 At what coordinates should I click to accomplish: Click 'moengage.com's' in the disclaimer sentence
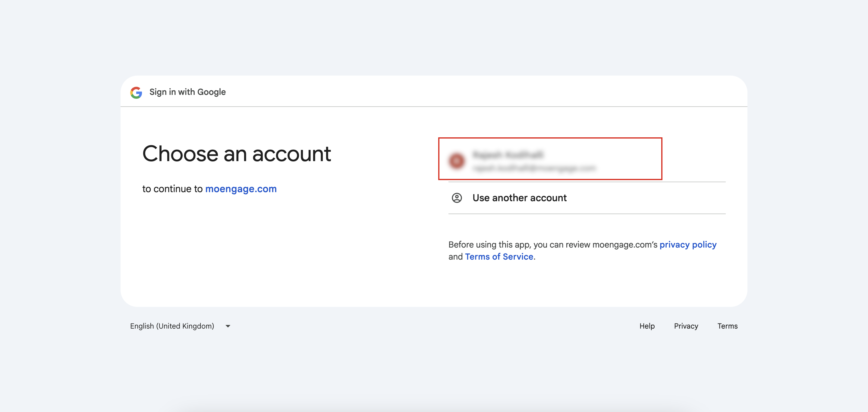coord(625,245)
